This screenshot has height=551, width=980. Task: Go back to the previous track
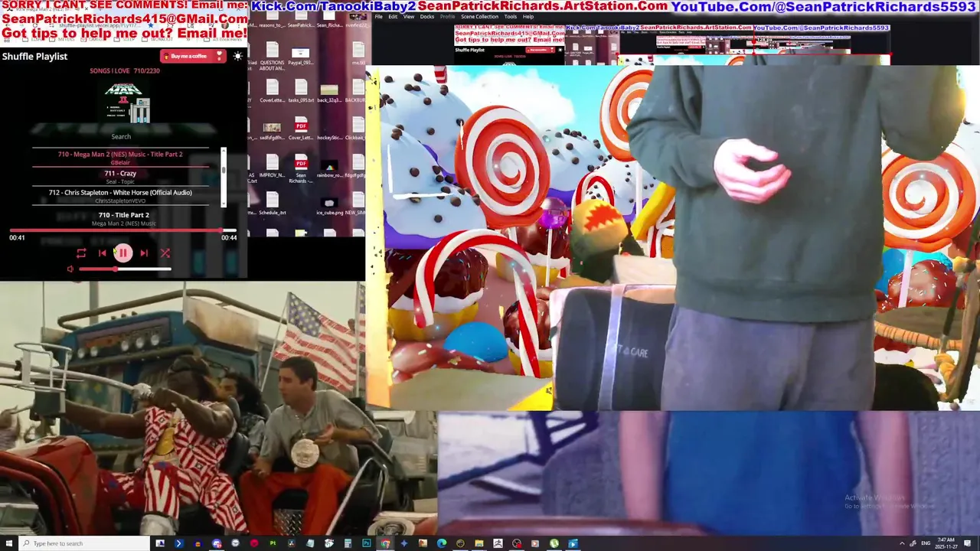click(x=102, y=253)
